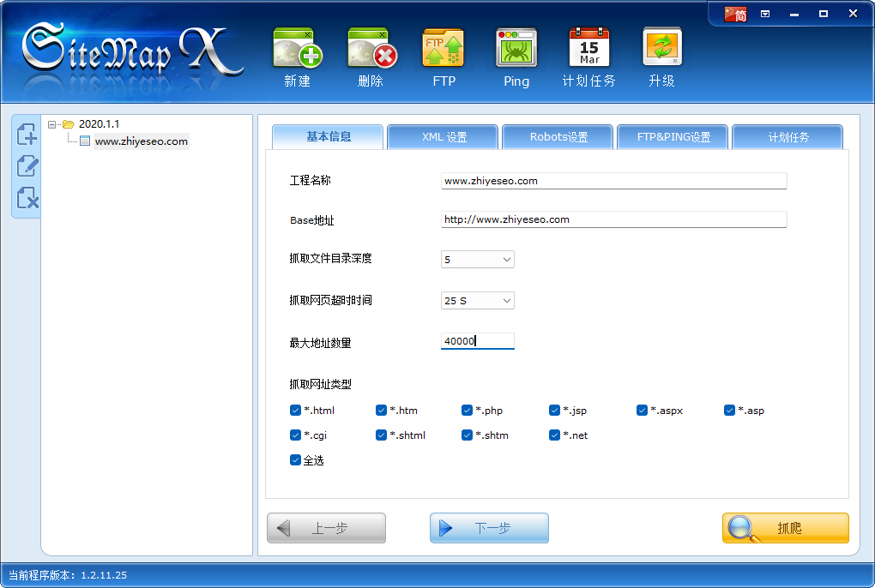Select the 基本信息 tab

click(x=328, y=136)
